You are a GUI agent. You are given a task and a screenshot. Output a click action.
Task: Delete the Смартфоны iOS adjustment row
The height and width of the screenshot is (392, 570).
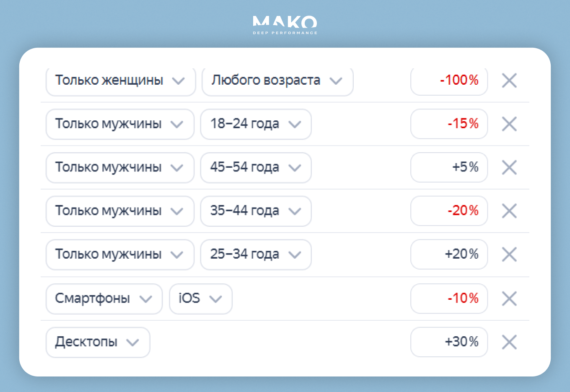pyautogui.click(x=509, y=299)
